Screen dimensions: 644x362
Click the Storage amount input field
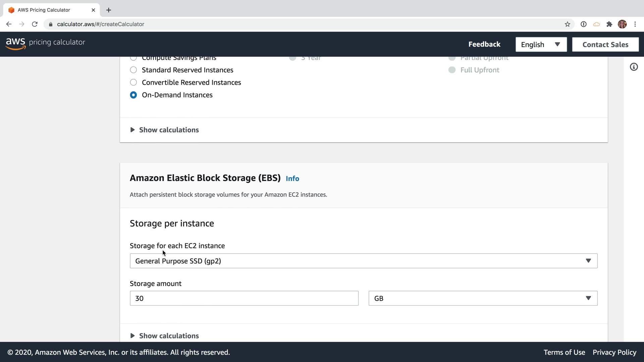click(x=244, y=298)
